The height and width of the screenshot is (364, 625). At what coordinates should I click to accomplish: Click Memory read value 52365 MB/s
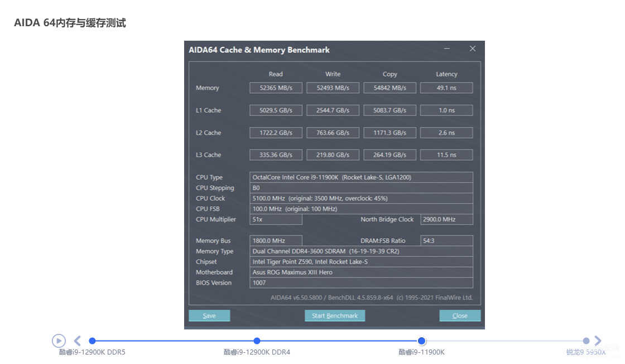[x=276, y=88]
